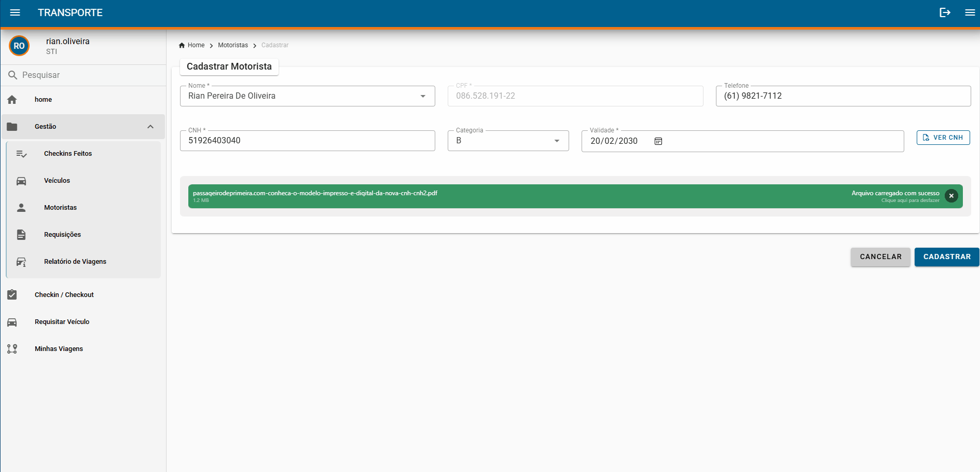This screenshot has width=980, height=472.
Task: Open Minhas Viagens page
Action: tap(83, 349)
